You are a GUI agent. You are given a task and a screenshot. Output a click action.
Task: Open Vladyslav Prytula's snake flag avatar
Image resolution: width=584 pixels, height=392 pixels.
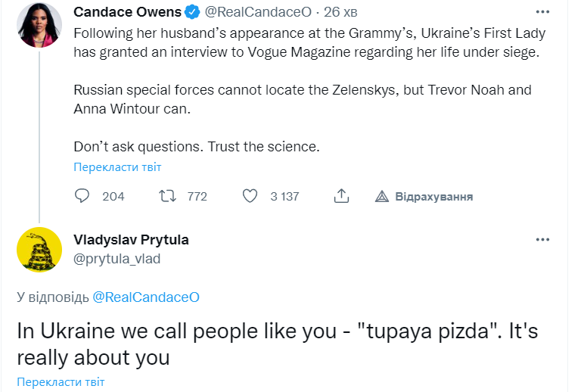click(x=39, y=250)
